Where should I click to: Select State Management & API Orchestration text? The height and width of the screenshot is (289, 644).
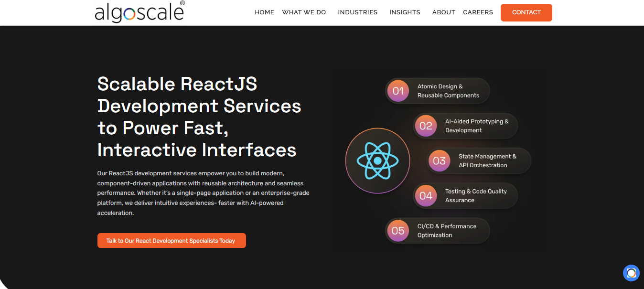click(487, 161)
